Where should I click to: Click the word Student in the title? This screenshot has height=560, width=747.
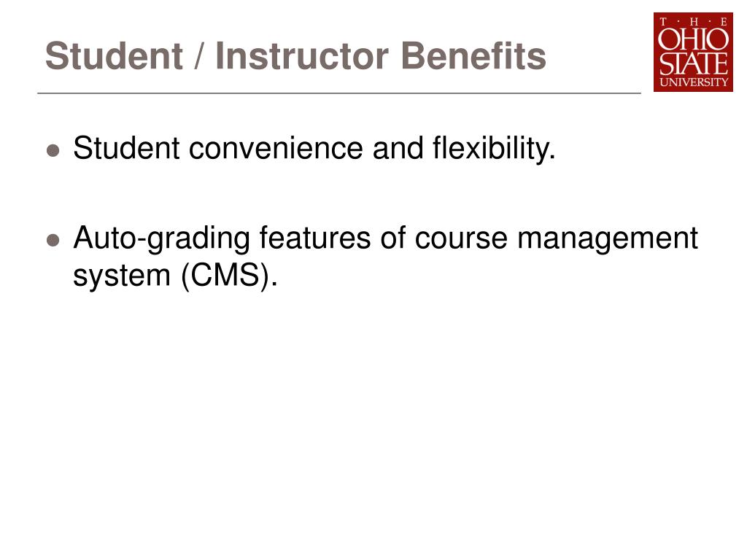pyautogui.click(x=115, y=56)
